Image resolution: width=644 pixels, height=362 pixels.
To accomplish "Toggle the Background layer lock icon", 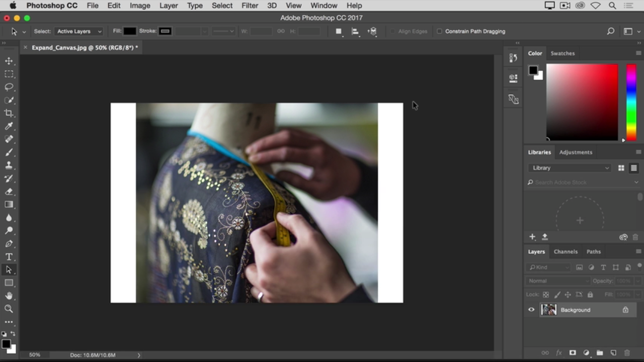I will click(625, 310).
